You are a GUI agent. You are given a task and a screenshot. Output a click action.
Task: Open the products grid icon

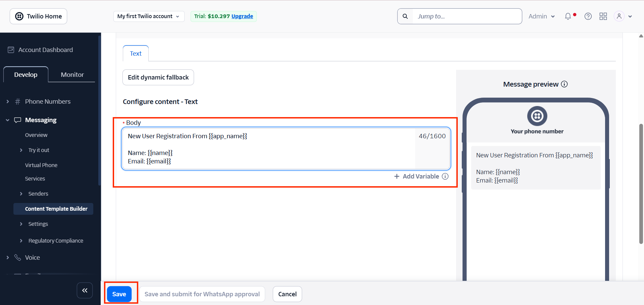603,16
